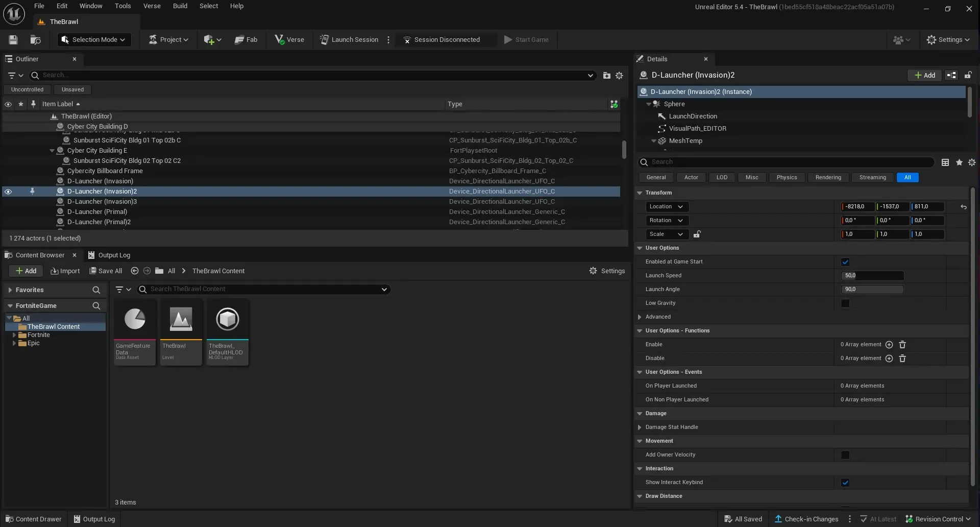Reset Location to default with arrow icon
The image size is (980, 527).
(963, 207)
